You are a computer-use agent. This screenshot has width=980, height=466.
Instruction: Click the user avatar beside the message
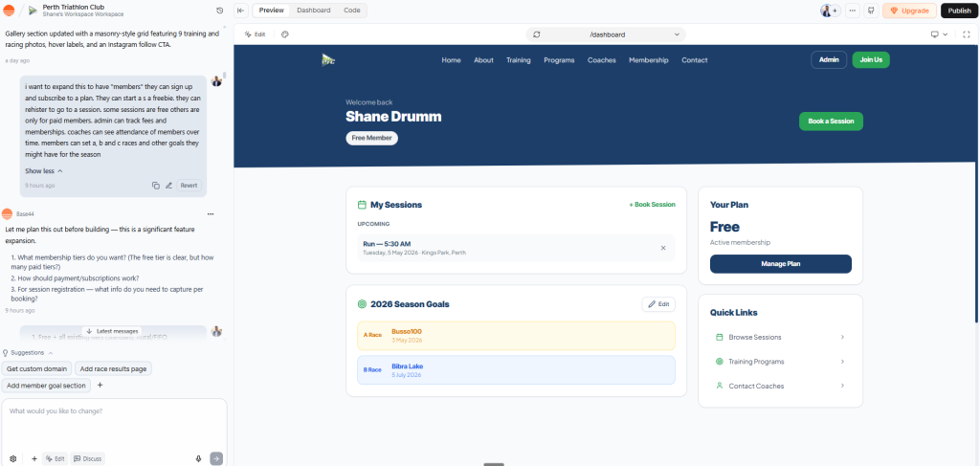217,80
